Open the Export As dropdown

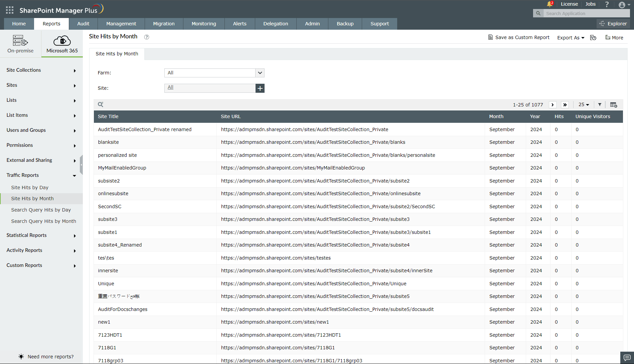pos(571,38)
